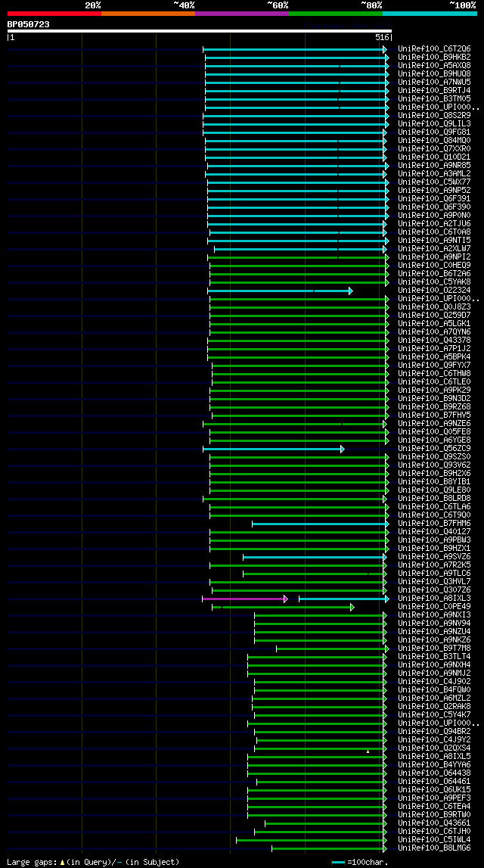Select the UniRef100_Q43378 label
This screenshot has height=868, width=484.
point(434,341)
